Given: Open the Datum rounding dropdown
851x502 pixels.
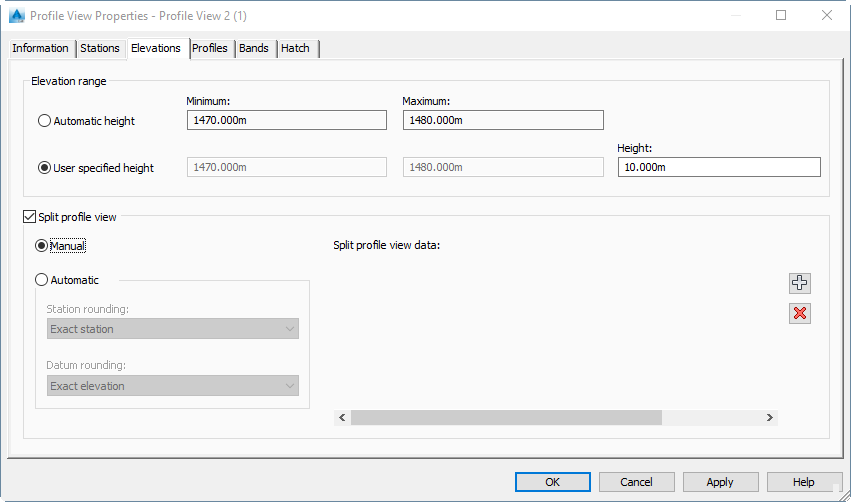Looking at the screenshot, I should point(173,386).
